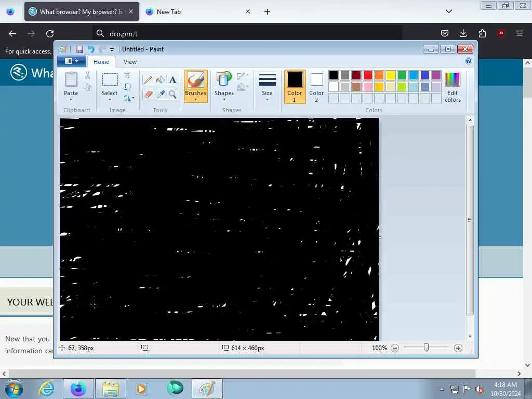Click the zoom in plus button in Paint
Viewport: 532px width, 399px height.
pyautogui.click(x=458, y=348)
